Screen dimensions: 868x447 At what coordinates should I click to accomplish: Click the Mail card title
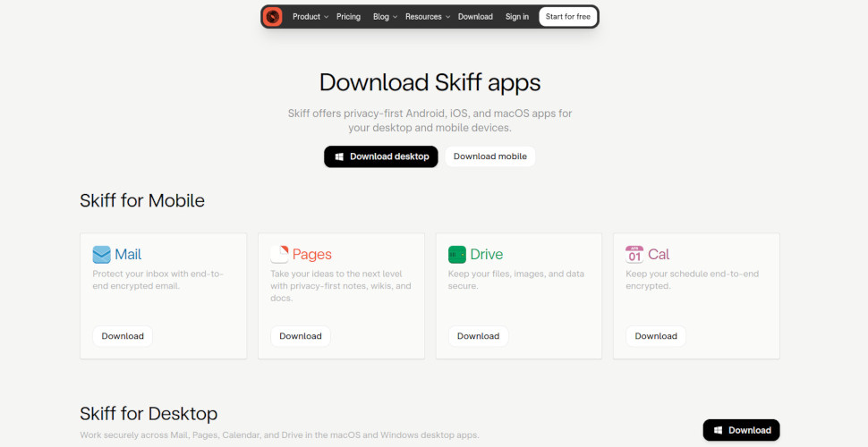(128, 255)
